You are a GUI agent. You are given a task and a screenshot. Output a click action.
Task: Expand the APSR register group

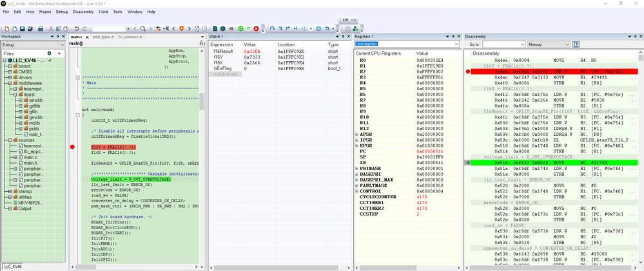[356, 134]
